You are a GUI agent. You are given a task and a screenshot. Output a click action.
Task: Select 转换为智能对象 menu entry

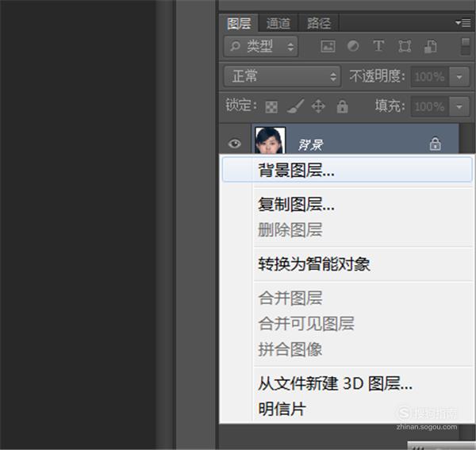347,263
